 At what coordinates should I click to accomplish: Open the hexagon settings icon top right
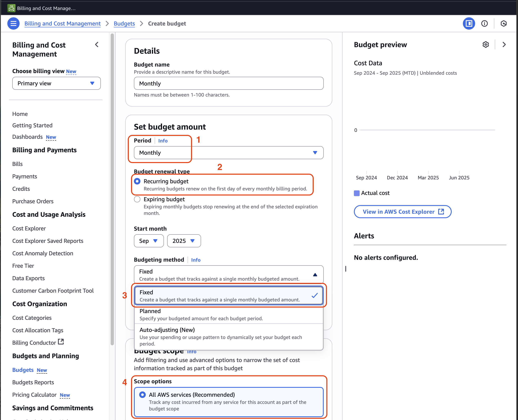coord(504,23)
